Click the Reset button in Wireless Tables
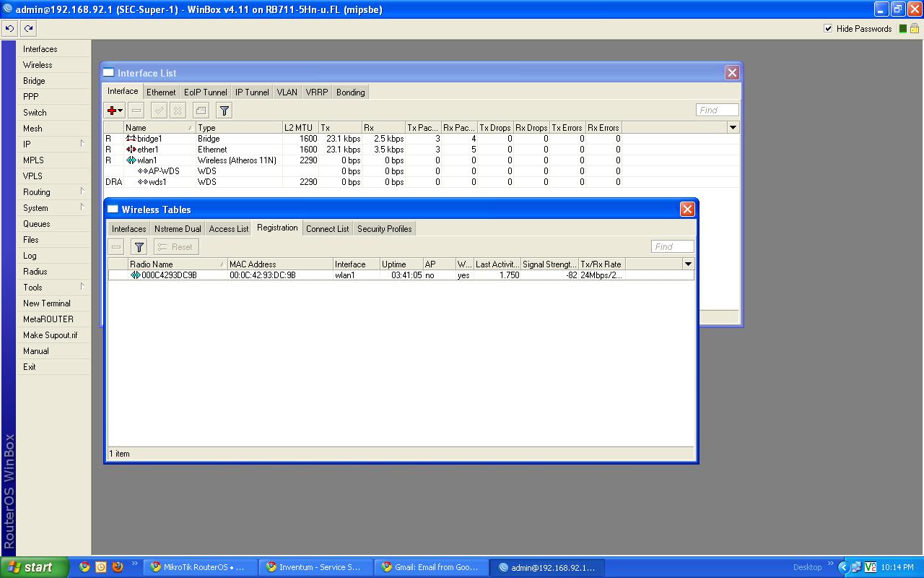The height and width of the screenshot is (578, 924). [176, 246]
